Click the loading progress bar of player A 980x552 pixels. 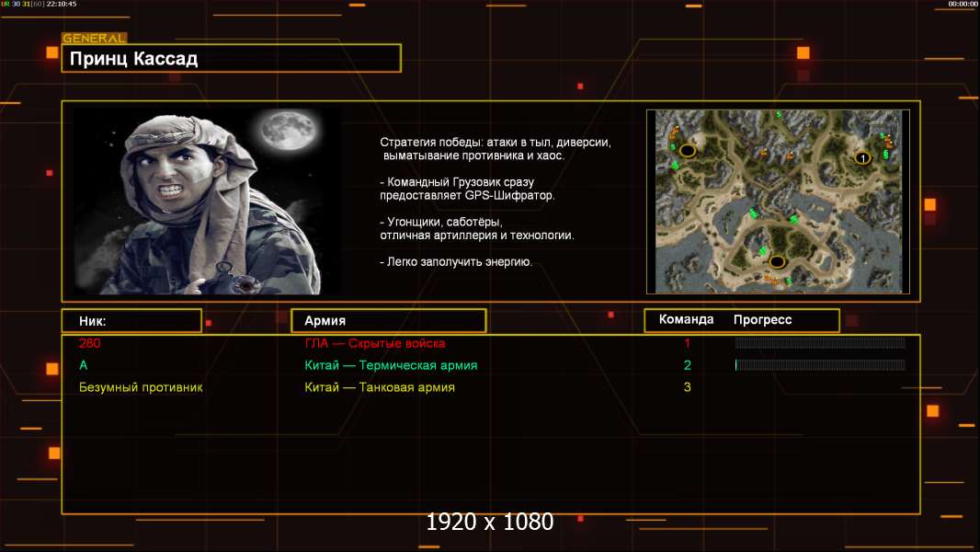click(x=820, y=365)
